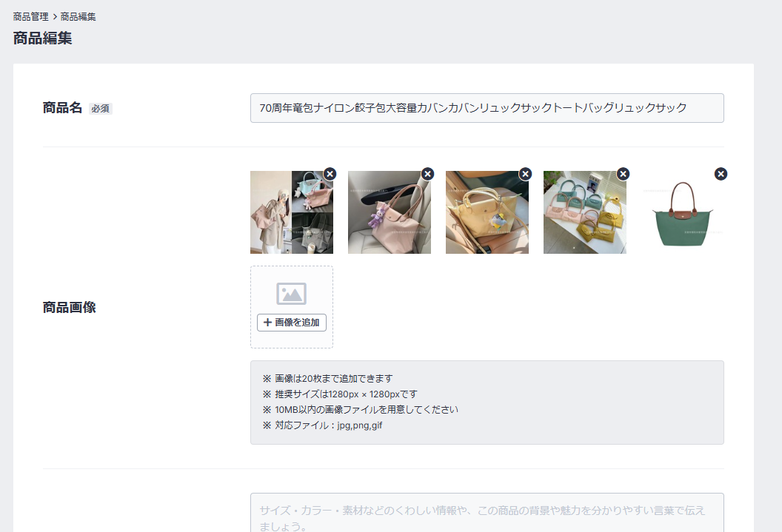This screenshot has width=782, height=532.
Task: Click the 商品画像 section label
Action: tap(70, 307)
